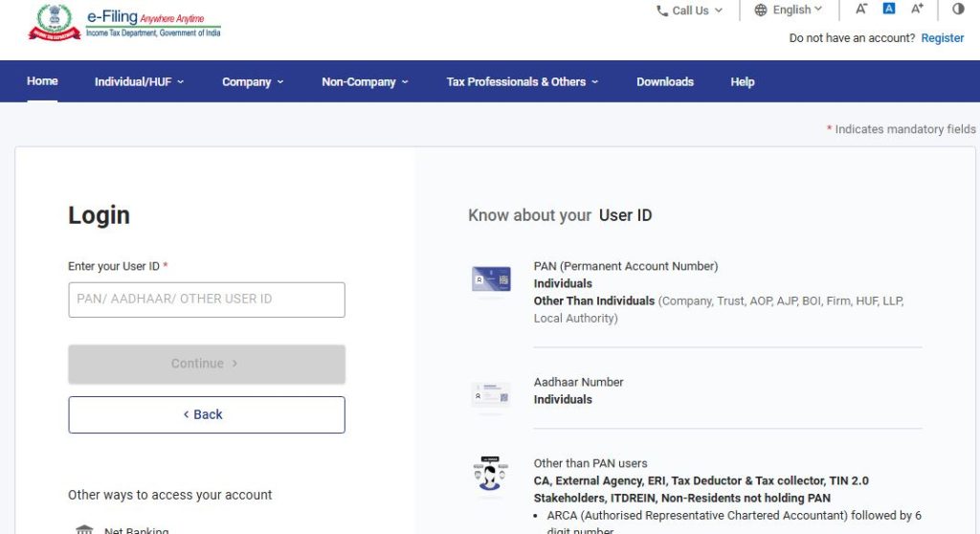Click the disabled Continue button
Image resolution: width=980 pixels, height=534 pixels.
pyautogui.click(x=207, y=364)
